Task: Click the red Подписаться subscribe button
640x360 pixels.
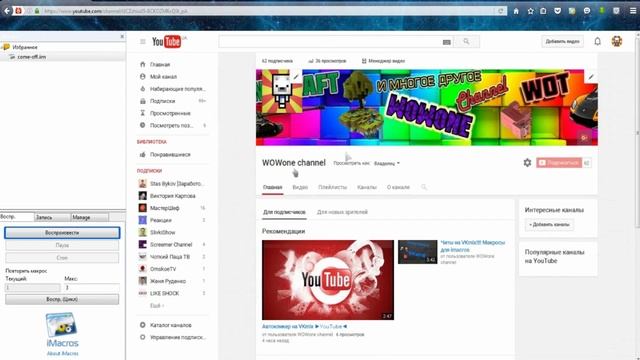Action: point(559,162)
